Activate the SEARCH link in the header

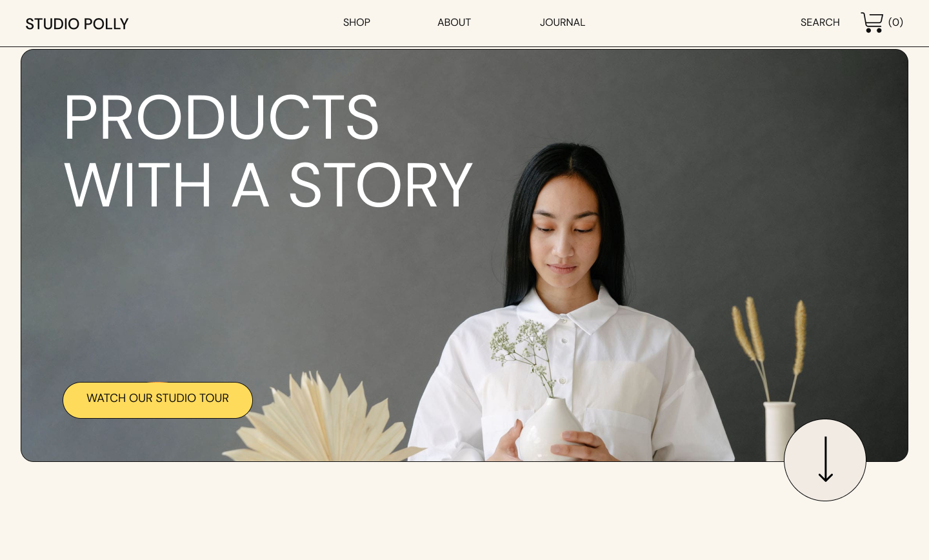820,23
